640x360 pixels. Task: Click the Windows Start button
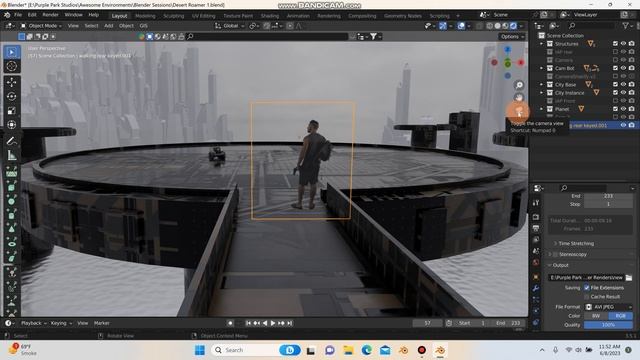(x=200, y=350)
